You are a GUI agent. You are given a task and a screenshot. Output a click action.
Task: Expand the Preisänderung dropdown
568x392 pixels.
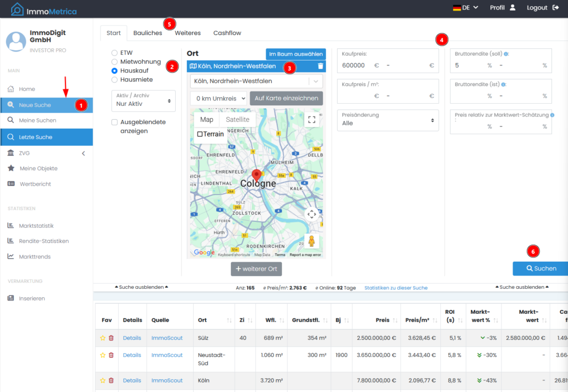coord(388,119)
